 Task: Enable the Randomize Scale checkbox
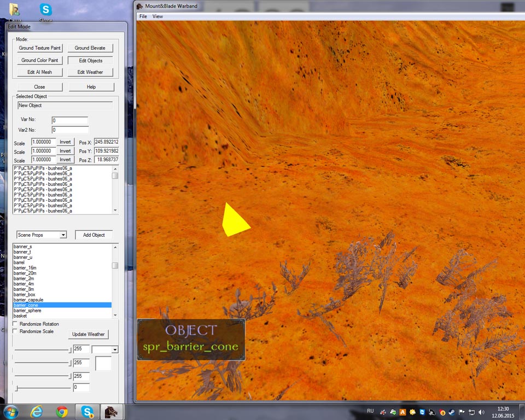[x=15, y=331]
